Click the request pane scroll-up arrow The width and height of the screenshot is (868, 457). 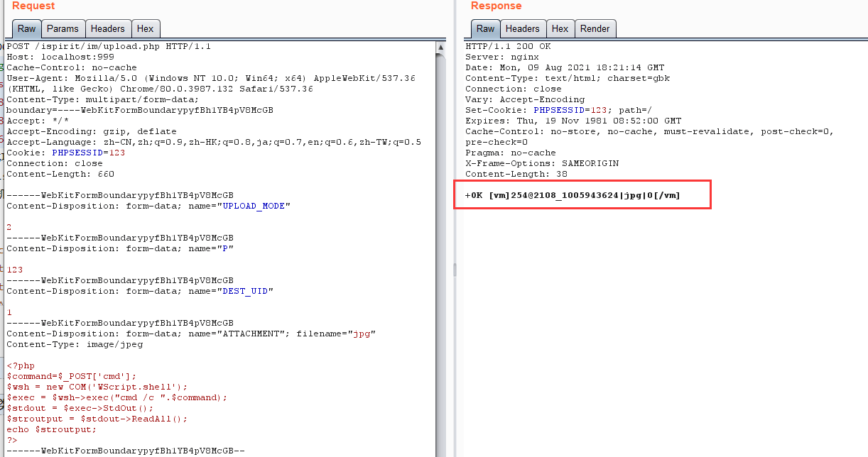(440, 47)
